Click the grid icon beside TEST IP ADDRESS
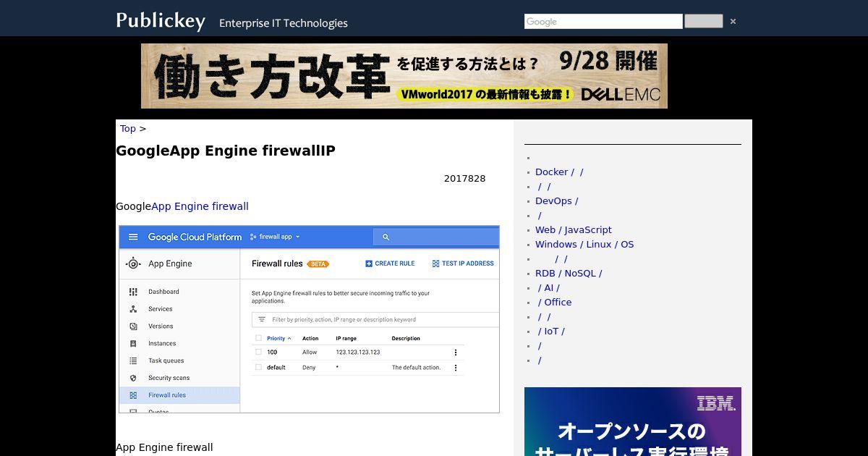The height and width of the screenshot is (456, 868). [x=435, y=263]
